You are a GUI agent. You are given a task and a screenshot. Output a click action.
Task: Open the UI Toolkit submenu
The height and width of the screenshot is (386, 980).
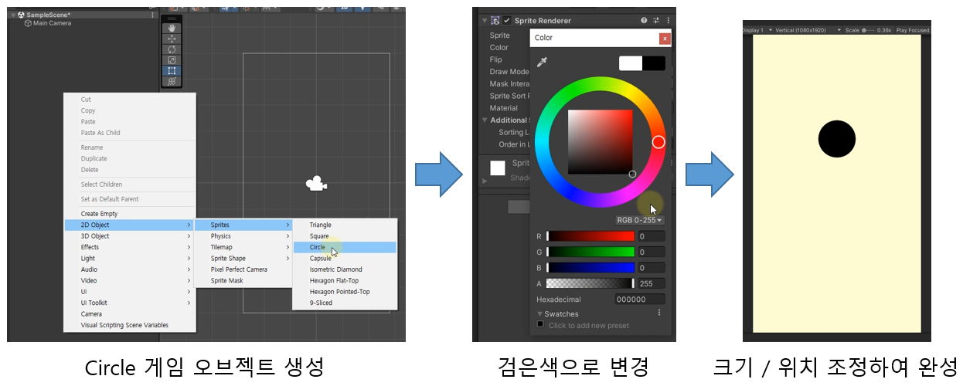[129, 303]
